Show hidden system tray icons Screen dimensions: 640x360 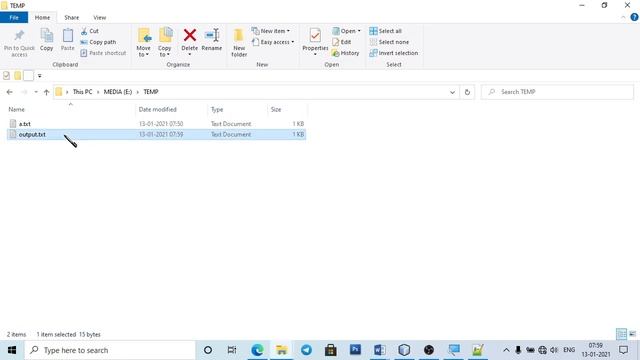(506, 350)
